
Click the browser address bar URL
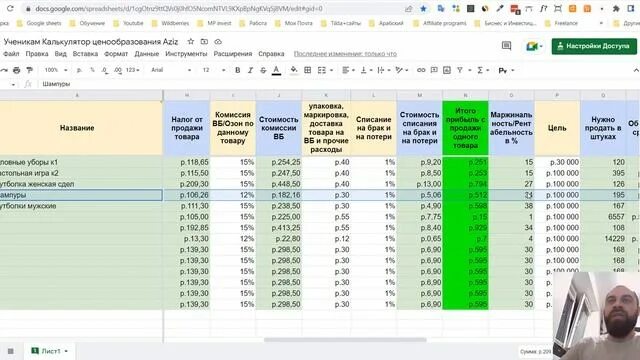click(179, 9)
